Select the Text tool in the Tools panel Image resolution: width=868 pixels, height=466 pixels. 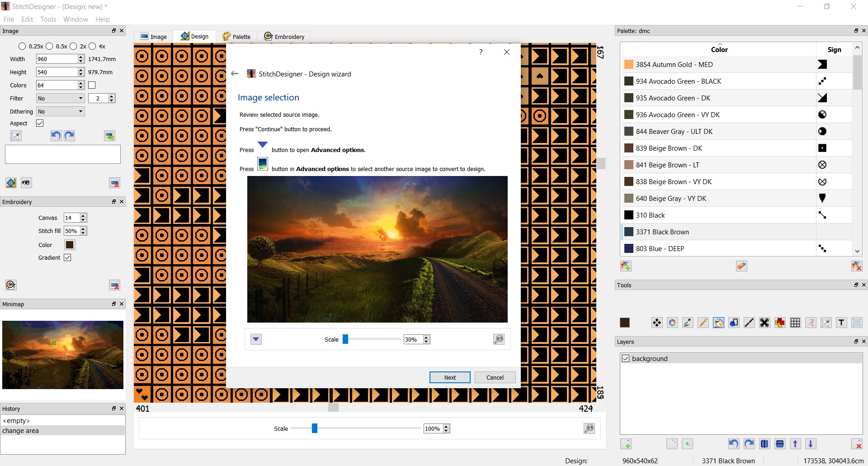point(841,323)
